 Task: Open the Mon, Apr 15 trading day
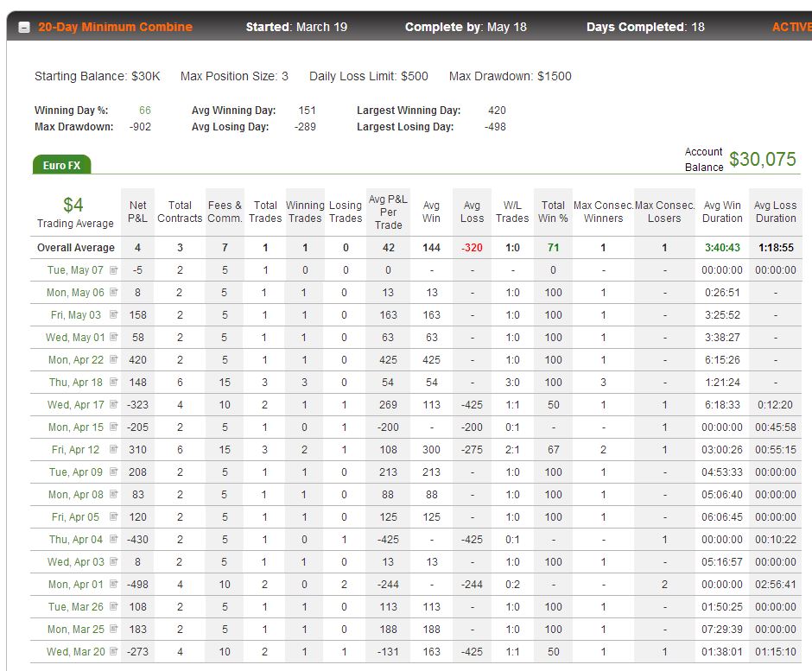[x=76, y=427]
